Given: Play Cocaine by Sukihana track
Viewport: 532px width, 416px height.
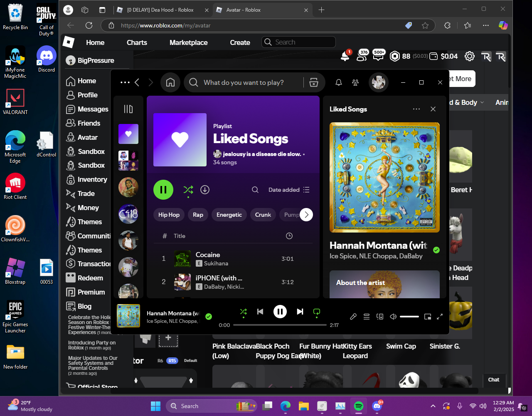Looking at the screenshot, I should click(233, 259).
